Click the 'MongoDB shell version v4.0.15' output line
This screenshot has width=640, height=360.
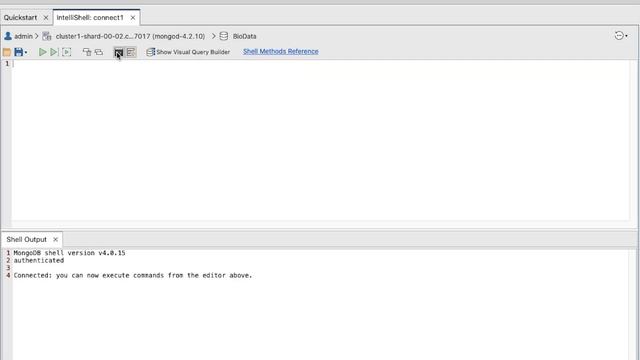[69, 253]
